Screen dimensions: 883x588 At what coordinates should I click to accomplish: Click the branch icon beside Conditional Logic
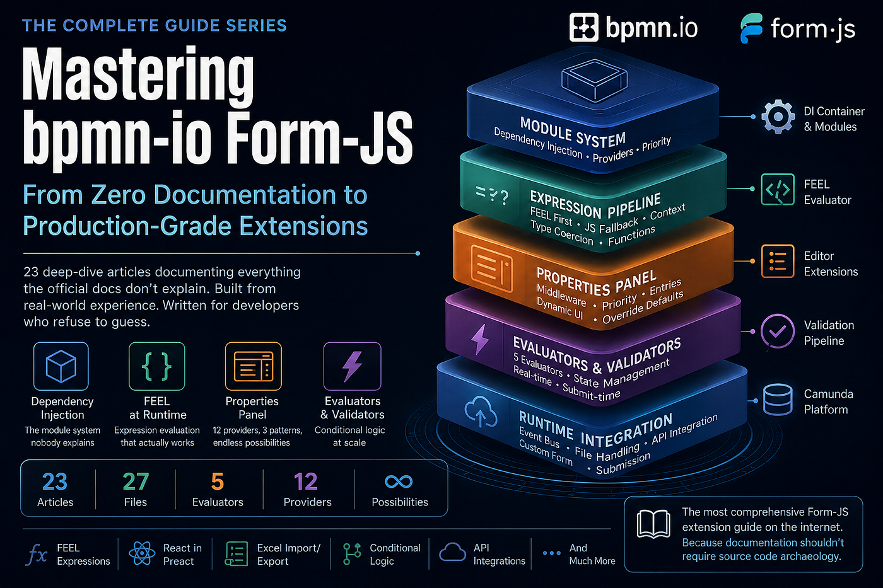coord(351,553)
